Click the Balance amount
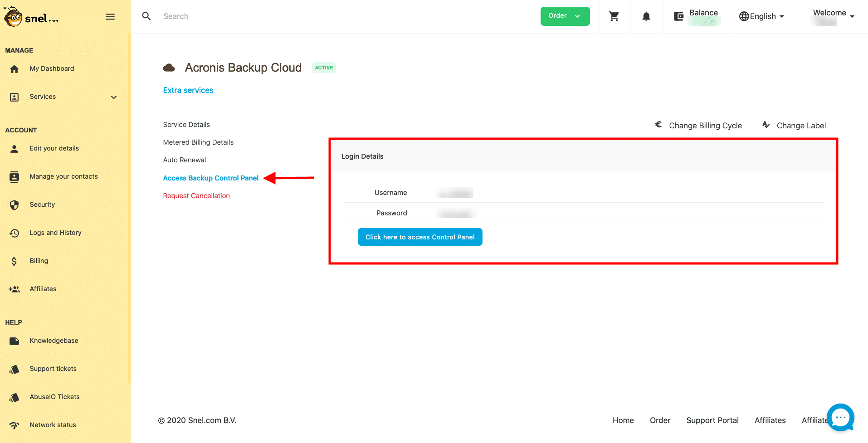Viewport: 868px width, 443px height. [704, 22]
